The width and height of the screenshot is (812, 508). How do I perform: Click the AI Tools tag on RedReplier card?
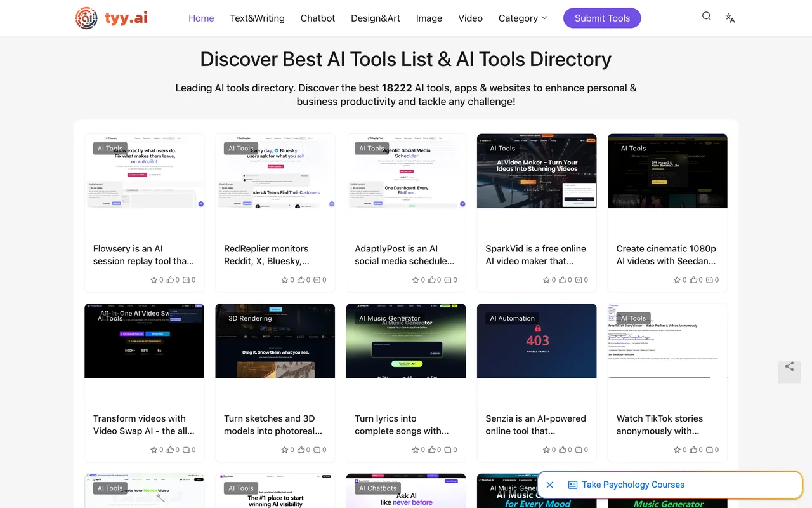tap(240, 149)
